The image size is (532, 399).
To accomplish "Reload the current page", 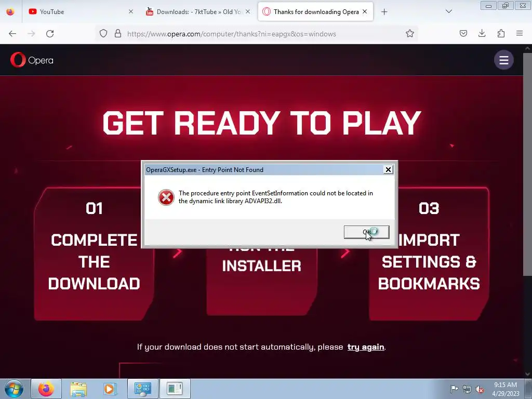I will pos(50,34).
